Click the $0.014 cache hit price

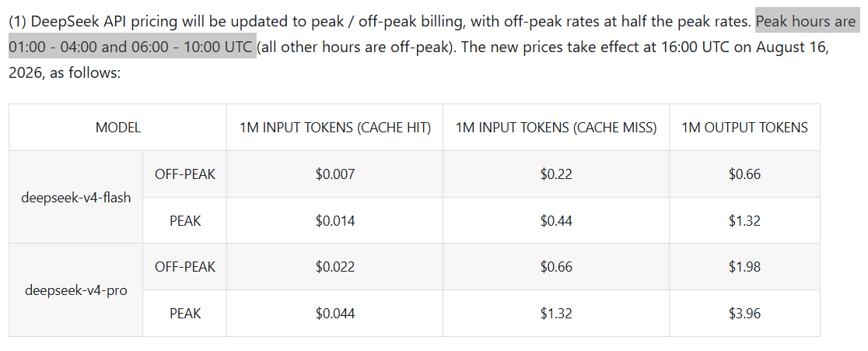335,221
